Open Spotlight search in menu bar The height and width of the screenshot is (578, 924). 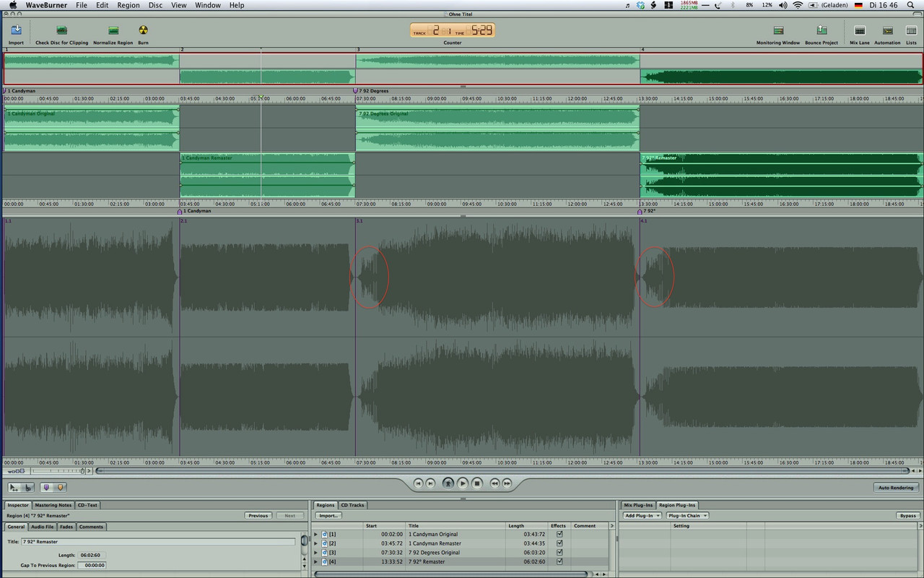911,5
